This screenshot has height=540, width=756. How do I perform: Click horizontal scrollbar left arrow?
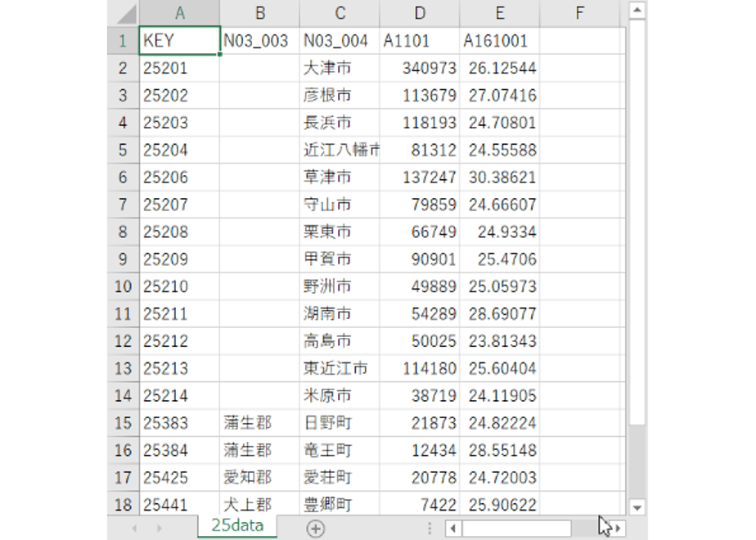(452, 528)
